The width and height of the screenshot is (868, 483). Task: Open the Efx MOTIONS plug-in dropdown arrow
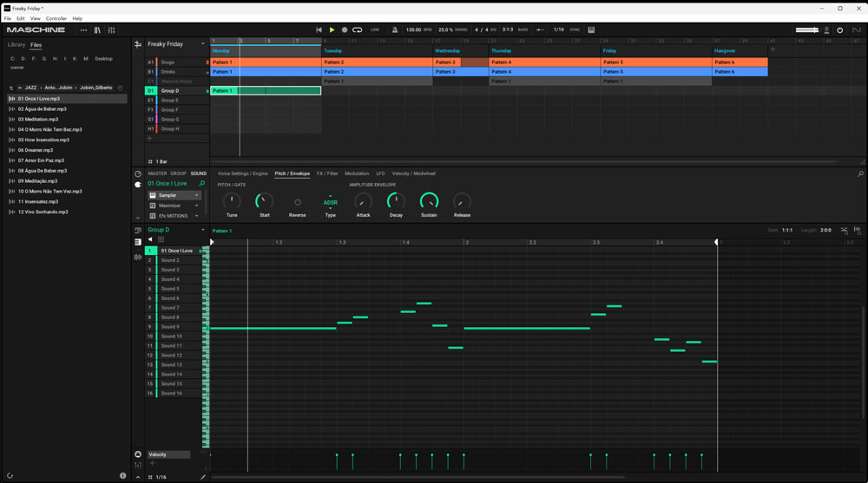coord(196,216)
